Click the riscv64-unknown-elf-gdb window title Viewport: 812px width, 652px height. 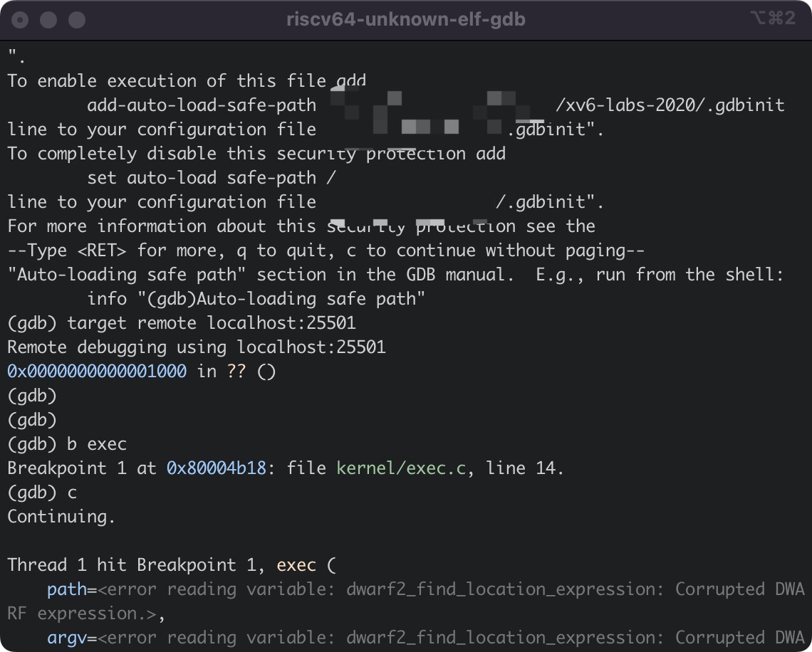click(x=405, y=19)
